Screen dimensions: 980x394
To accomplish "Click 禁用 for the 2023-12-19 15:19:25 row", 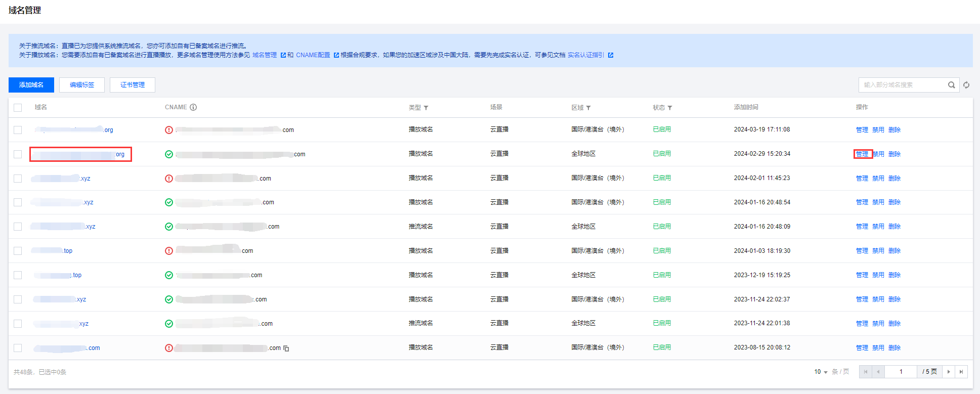I will (x=878, y=275).
